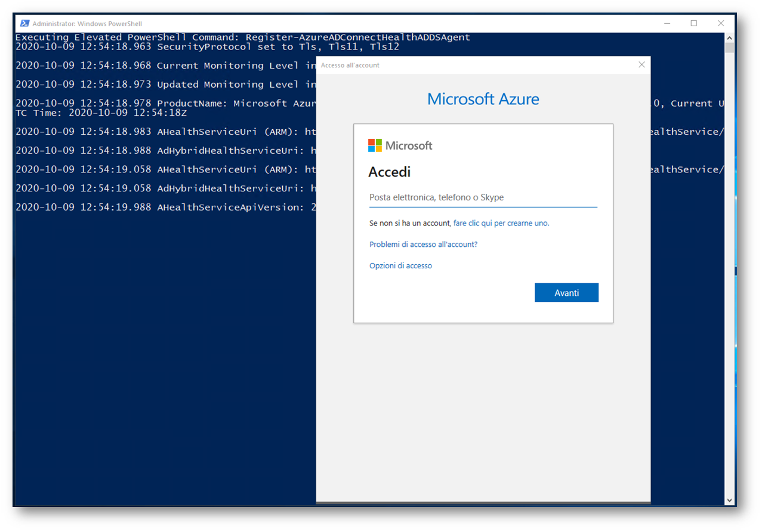Screen dimensions: 762x532
Task: Click the 'Accesso all'account' dialog title
Action: [350, 65]
